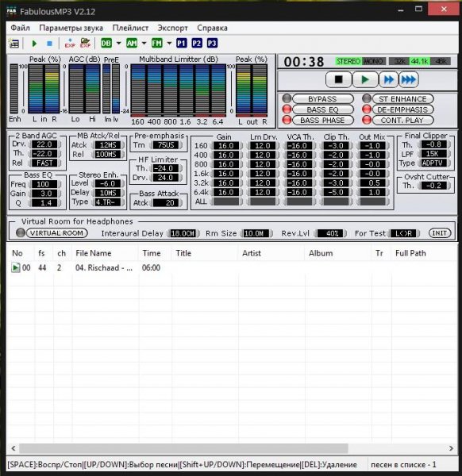The height and width of the screenshot is (476, 462).
Task: Click the blue stop icon in toolbar
Action: (x=49, y=44)
